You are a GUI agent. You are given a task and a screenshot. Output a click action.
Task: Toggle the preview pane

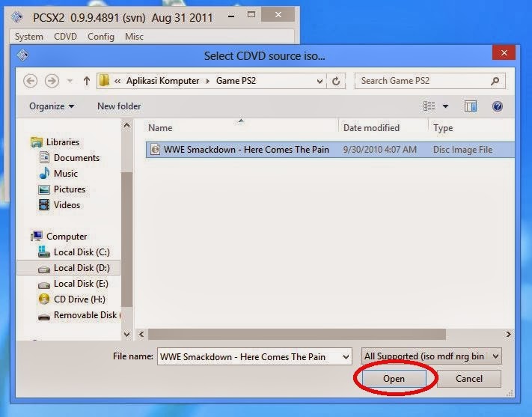point(470,106)
